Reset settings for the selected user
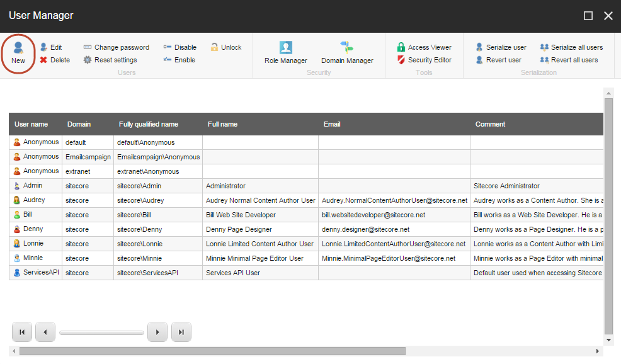Image resolution: width=621 pixels, height=364 pixels. 113,59
